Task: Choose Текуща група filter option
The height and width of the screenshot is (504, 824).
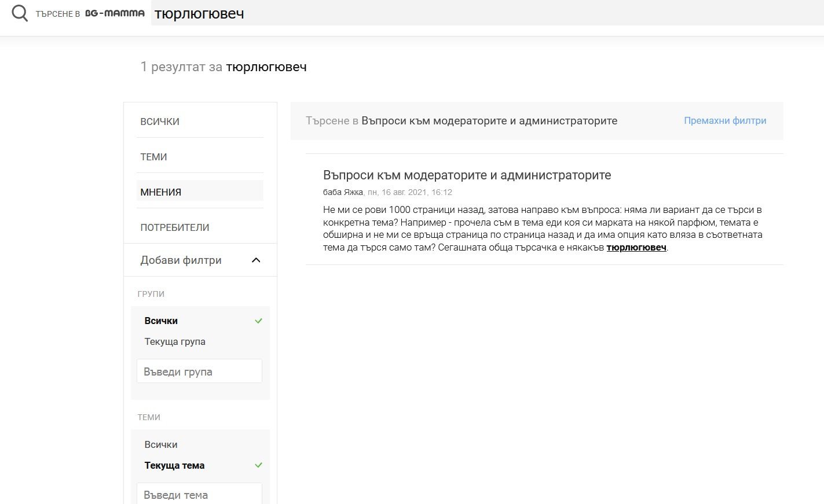Action: 175,341
